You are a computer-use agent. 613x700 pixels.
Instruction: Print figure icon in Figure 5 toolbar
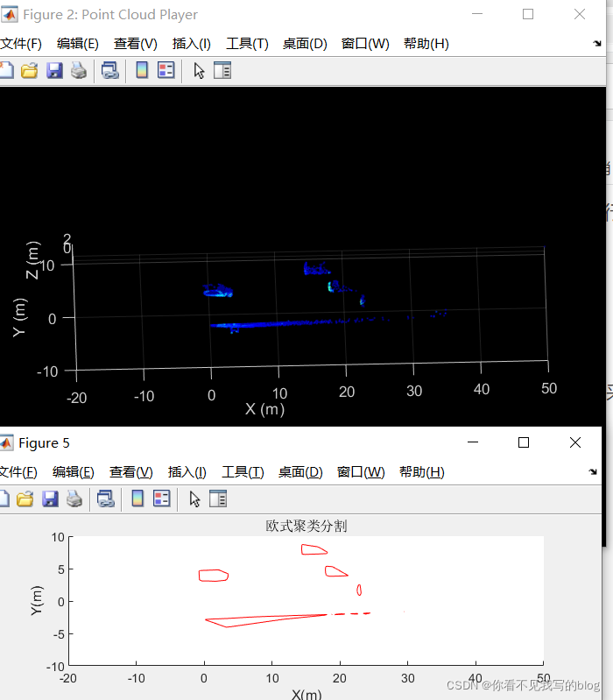tap(74, 498)
